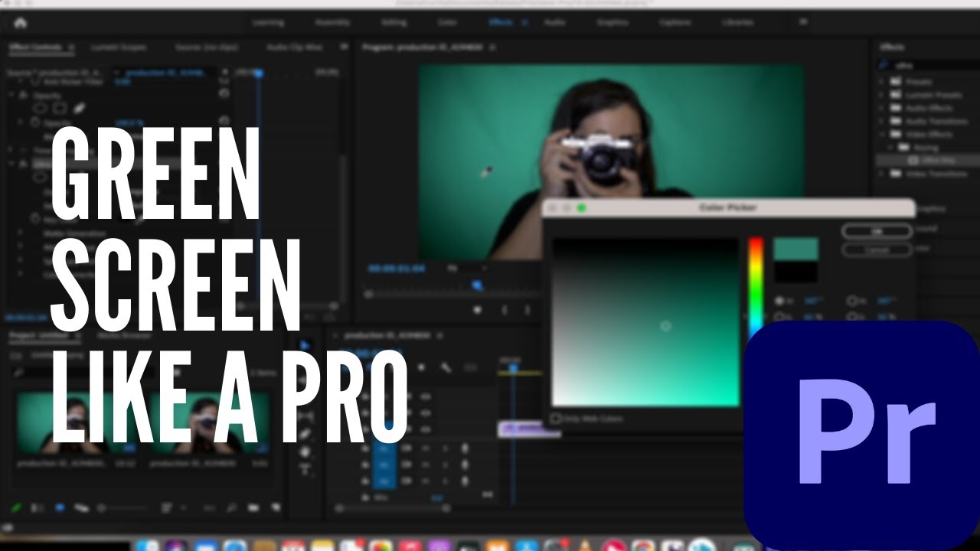The width and height of the screenshot is (980, 551).
Task: Select the Ultra Key effect in Effects panel
Action: [940, 161]
